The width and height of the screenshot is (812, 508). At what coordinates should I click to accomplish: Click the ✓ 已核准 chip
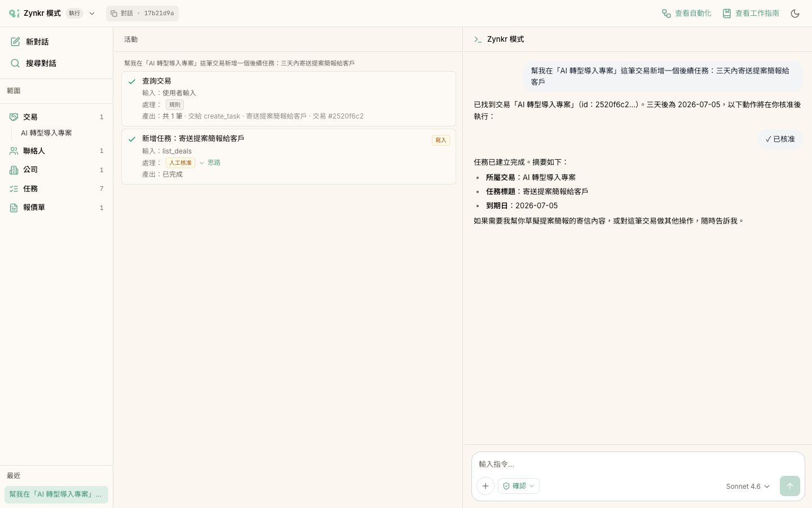780,139
